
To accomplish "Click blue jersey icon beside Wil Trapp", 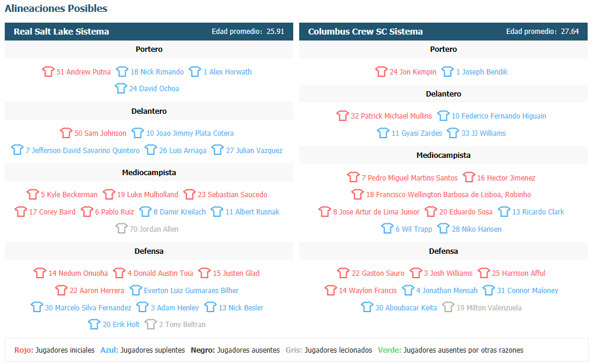I will pyautogui.click(x=387, y=228).
